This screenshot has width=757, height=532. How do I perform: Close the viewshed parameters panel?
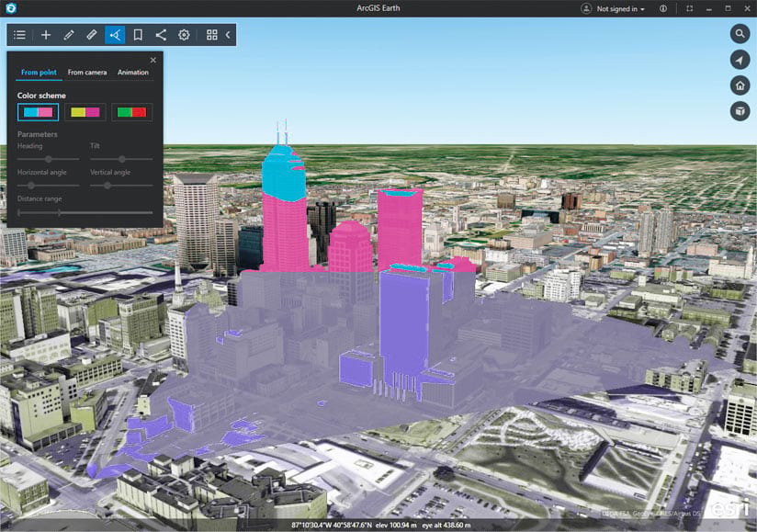pyautogui.click(x=153, y=60)
